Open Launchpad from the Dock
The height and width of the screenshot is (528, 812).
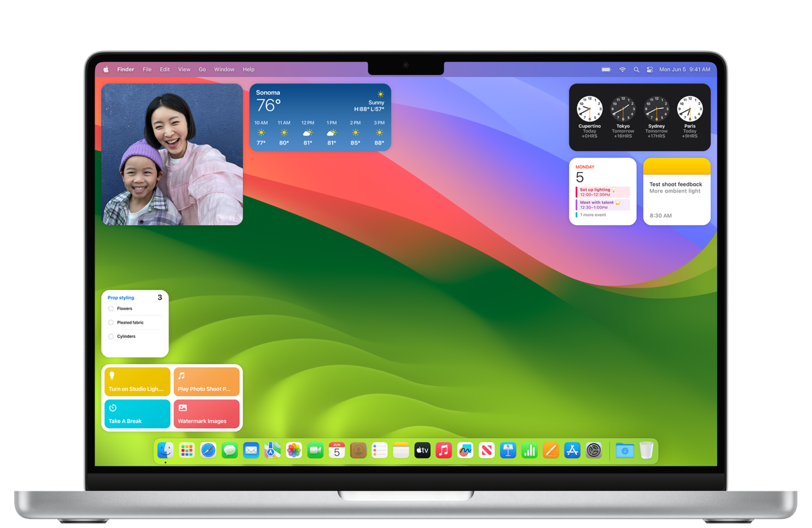187,450
